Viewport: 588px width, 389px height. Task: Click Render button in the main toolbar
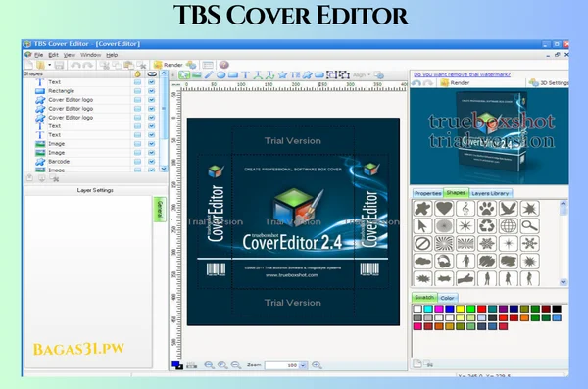169,65
